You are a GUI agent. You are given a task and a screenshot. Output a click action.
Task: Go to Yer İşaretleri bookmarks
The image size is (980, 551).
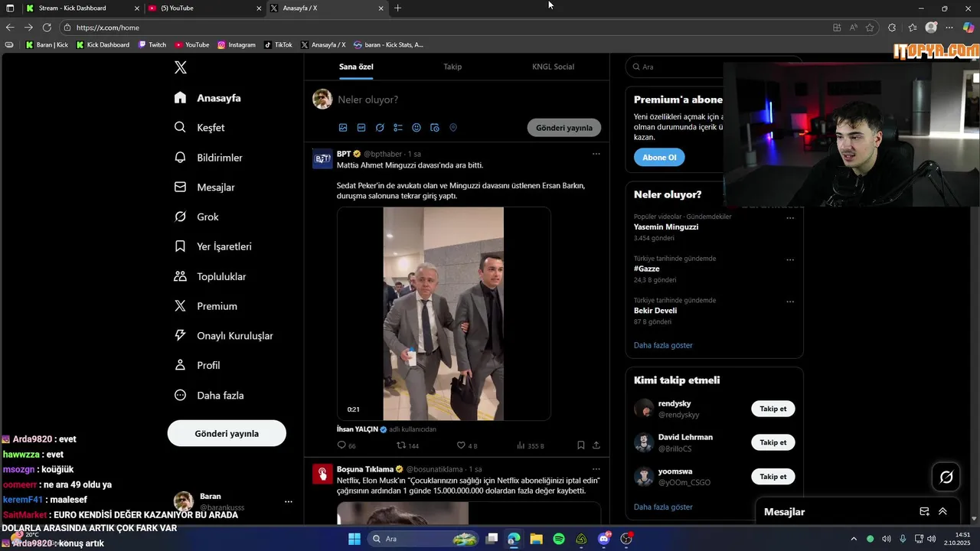click(213, 246)
